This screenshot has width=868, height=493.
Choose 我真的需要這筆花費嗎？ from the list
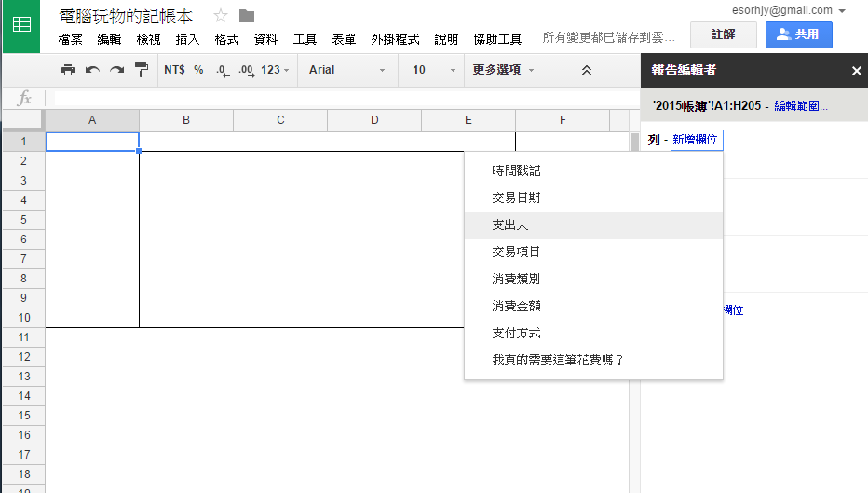[x=593, y=360]
